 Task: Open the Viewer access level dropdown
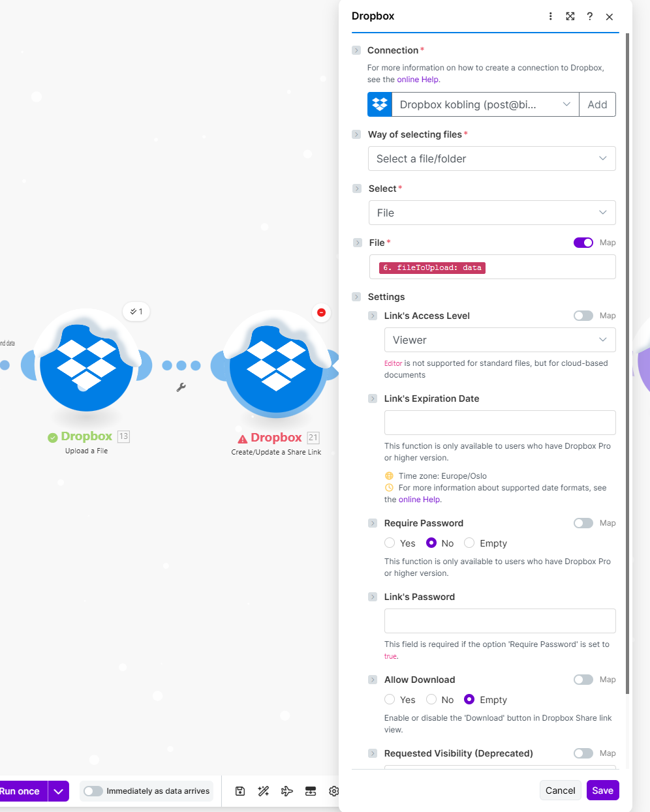(500, 340)
